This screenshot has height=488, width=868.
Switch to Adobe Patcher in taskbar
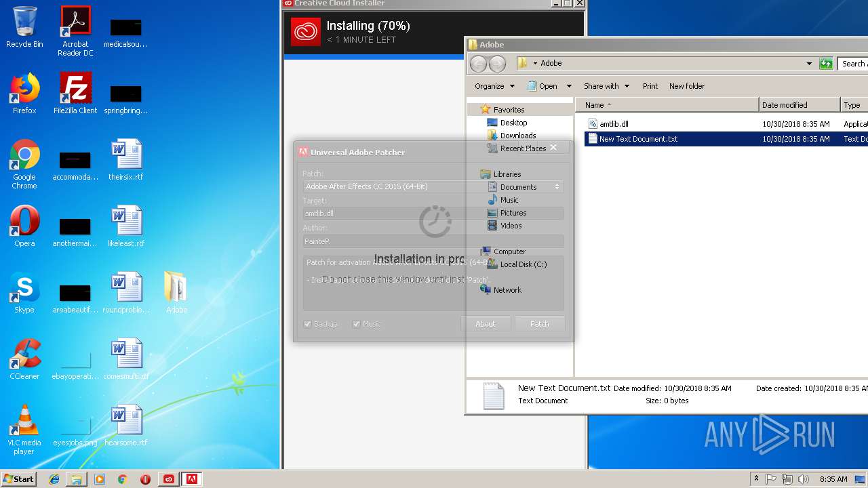point(192,479)
